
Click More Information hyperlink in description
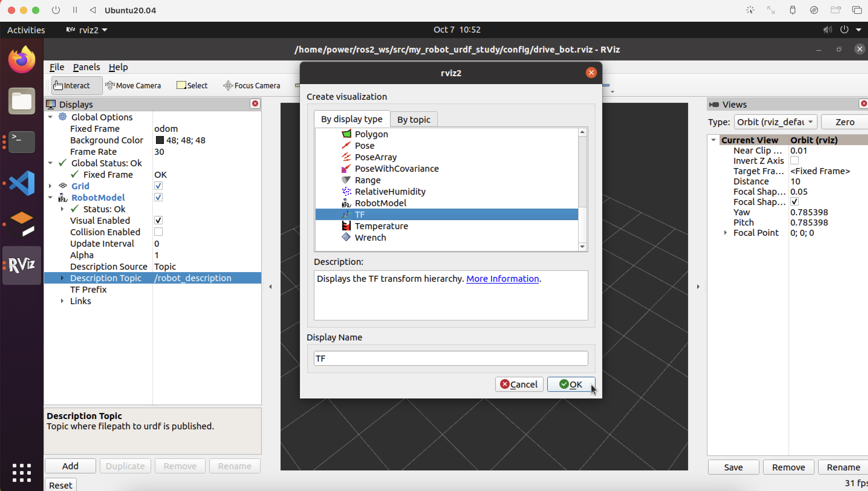tap(502, 278)
